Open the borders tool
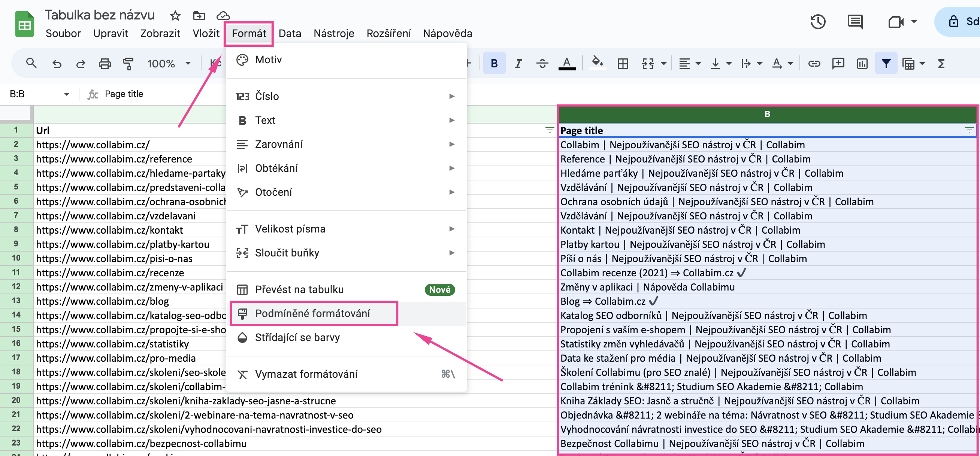The width and height of the screenshot is (980, 456). [623, 64]
